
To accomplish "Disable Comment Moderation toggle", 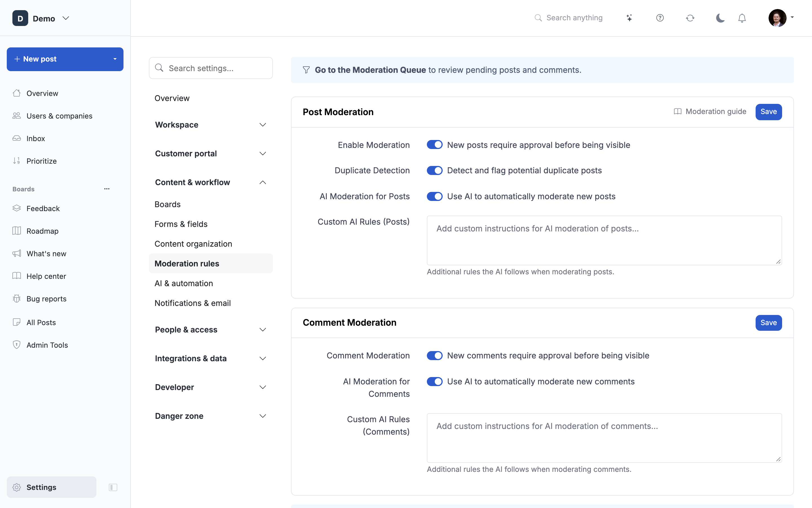I will point(434,356).
